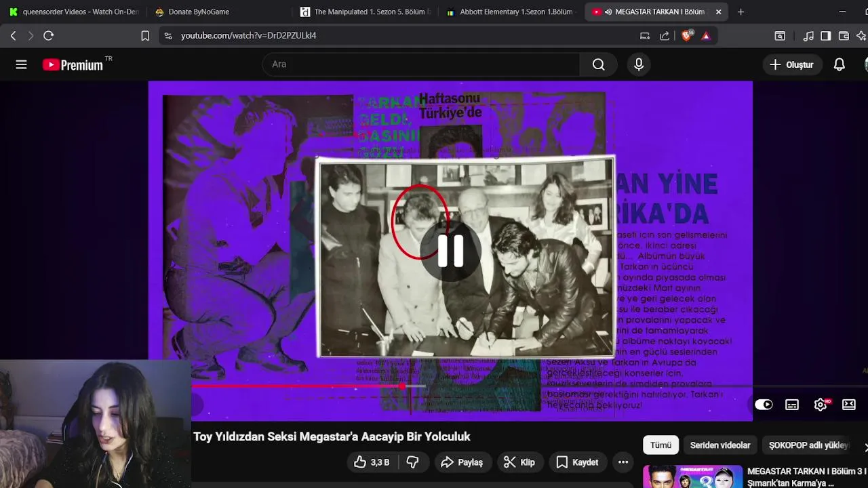868x488 pixels.
Task: Switch to Abbott Elementary tab
Action: tap(510, 12)
